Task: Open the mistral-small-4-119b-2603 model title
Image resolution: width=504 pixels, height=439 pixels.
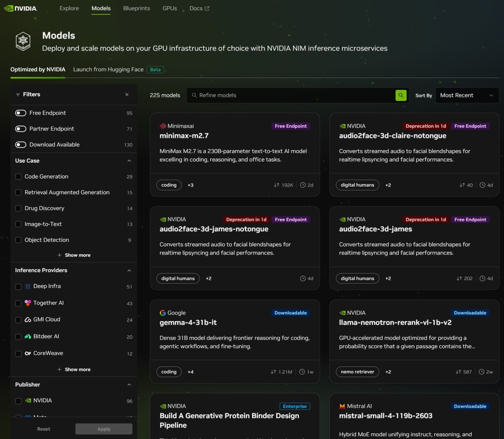Action: click(x=386, y=416)
